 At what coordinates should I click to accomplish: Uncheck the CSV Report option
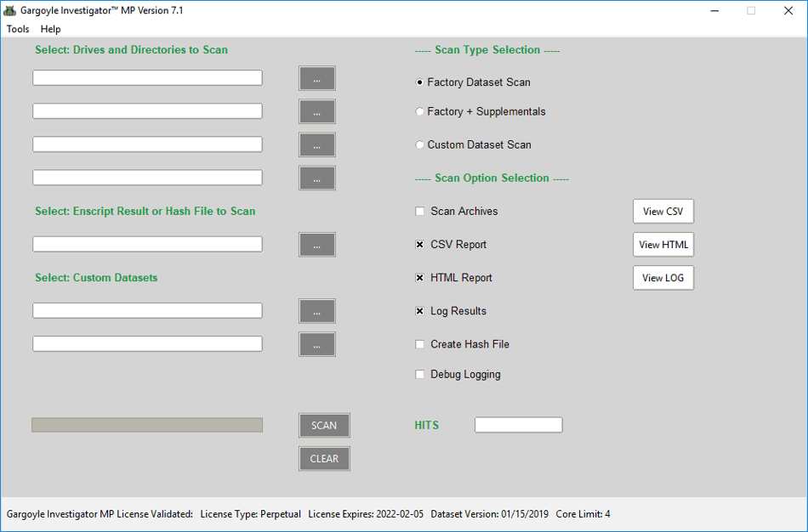pyautogui.click(x=420, y=245)
